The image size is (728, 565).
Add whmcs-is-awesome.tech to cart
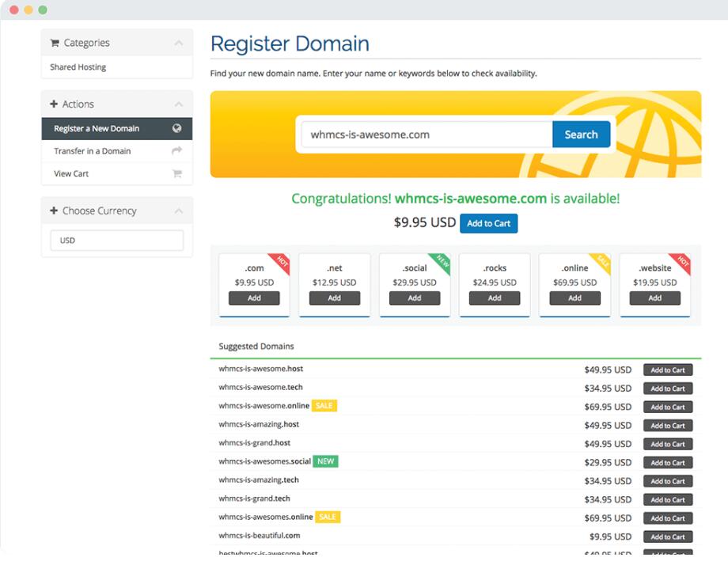[x=667, y=389]
